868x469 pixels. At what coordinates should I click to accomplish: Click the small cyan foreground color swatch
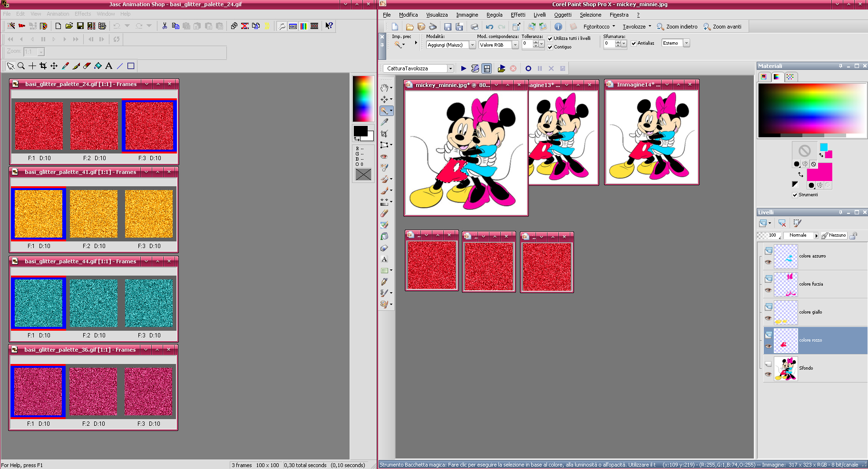824,147
